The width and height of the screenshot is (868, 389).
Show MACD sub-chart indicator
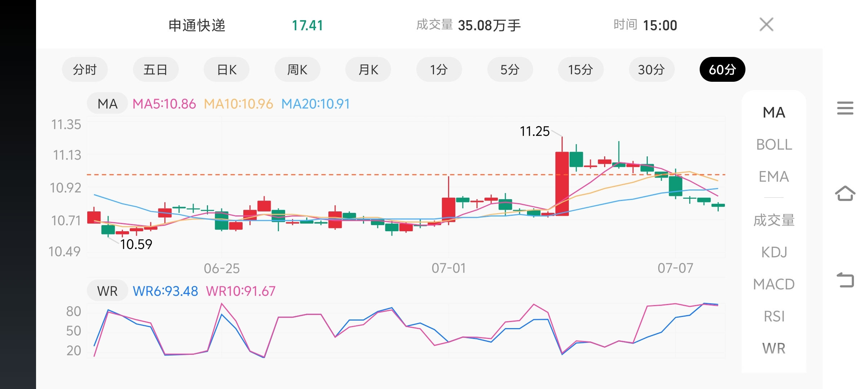[x=774, y=284]
